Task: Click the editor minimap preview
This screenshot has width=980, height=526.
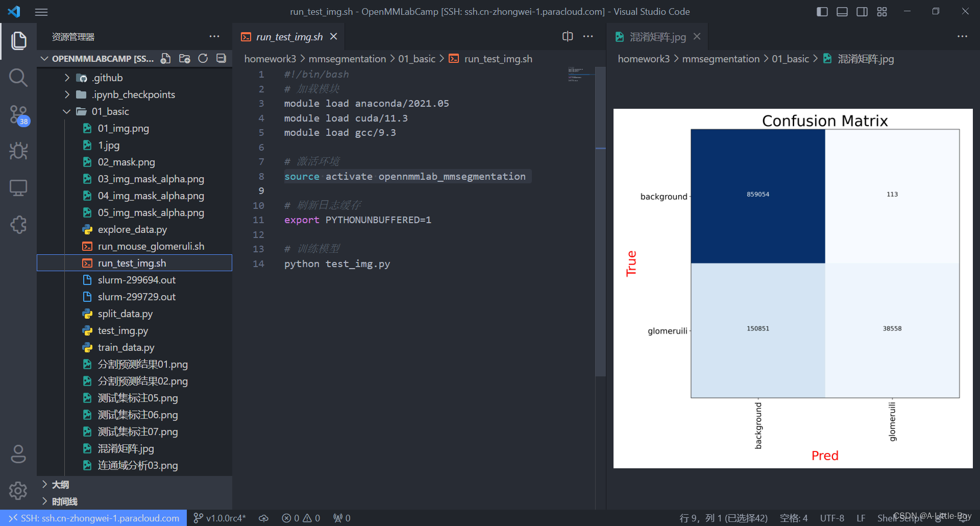Action: pyautogui.click(x=581, y=75)
